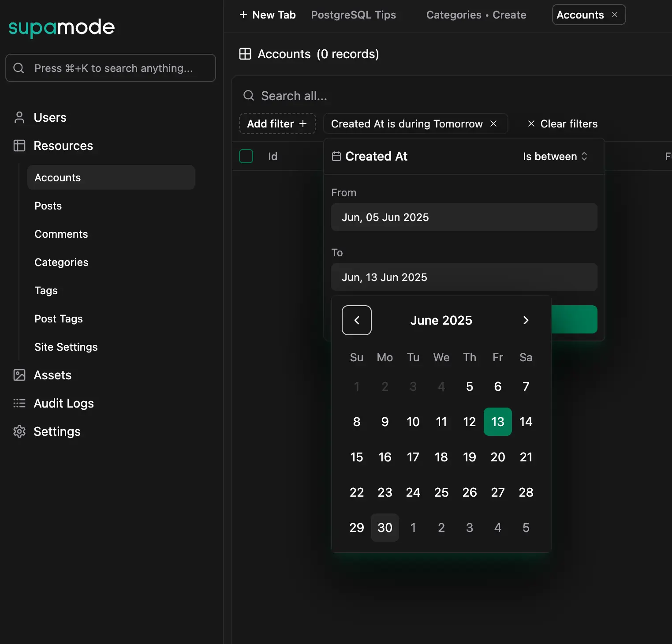The height and width of the screenshot is (644, 672).
Task: Click the Assets image icon
Action: (x=19, y=375)
